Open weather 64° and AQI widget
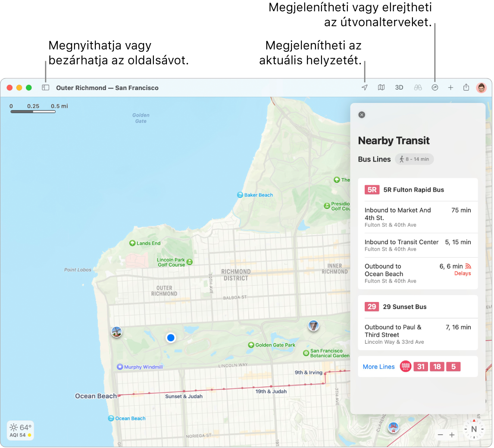 (x=21, y=430)
